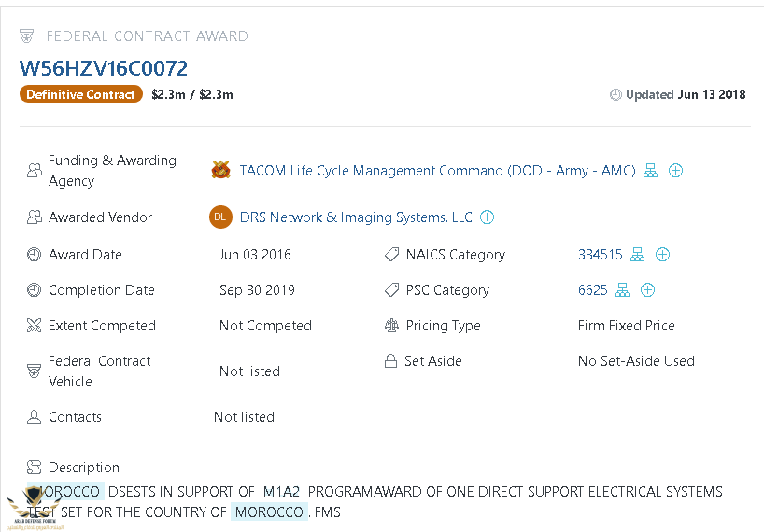764x532 pixels.
Task: Click the clock icon beside Updated Jun 13 2018
Action: point(615,94)
